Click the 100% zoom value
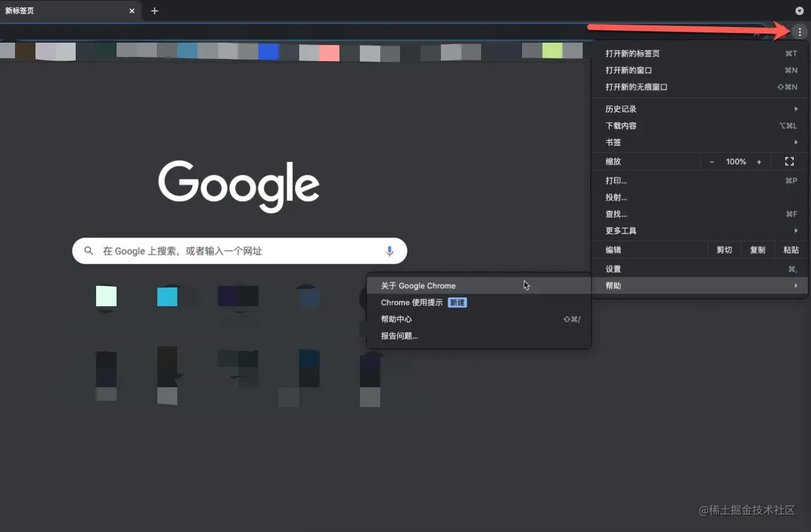 click(736, 162)
